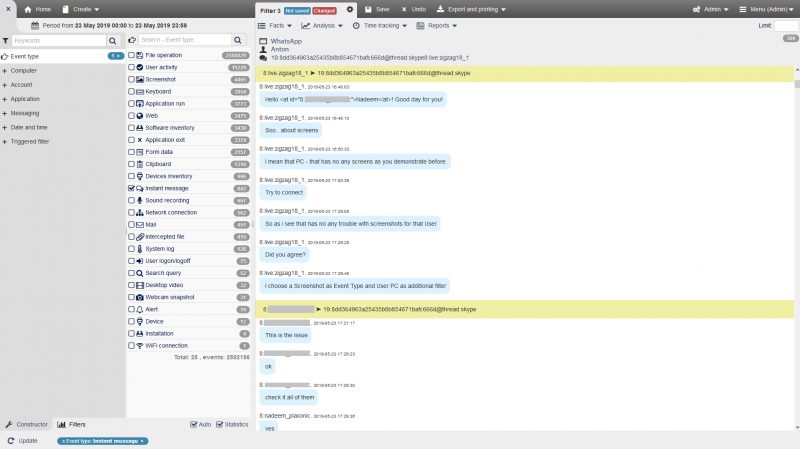Open the Home page
Screen dimensions: 800x449
pos(37,9)
